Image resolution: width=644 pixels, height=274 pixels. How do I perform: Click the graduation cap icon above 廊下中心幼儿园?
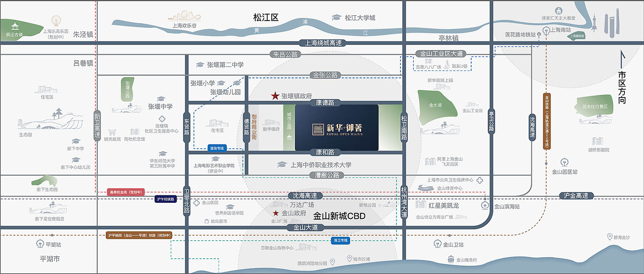pos(76,160)
